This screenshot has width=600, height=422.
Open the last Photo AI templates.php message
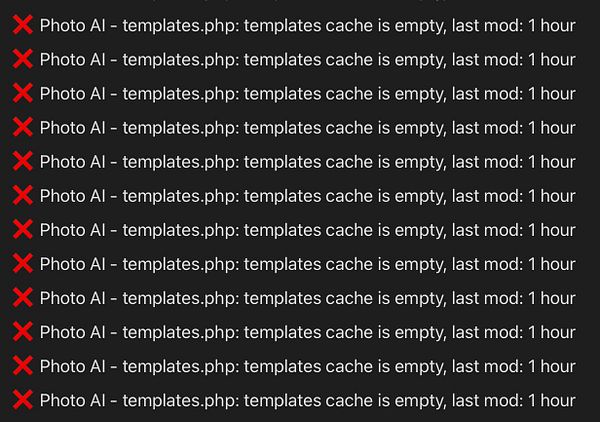[x=308, y=401]
